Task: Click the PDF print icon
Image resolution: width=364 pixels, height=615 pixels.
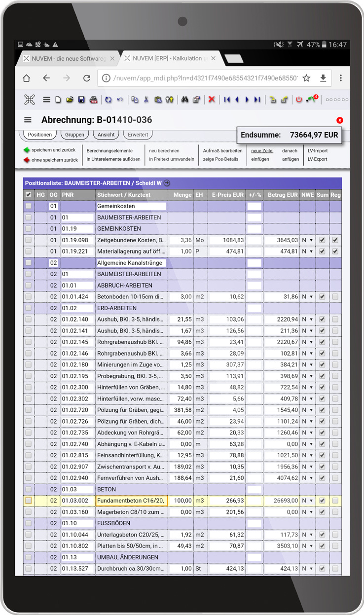Action: (93, 100)
